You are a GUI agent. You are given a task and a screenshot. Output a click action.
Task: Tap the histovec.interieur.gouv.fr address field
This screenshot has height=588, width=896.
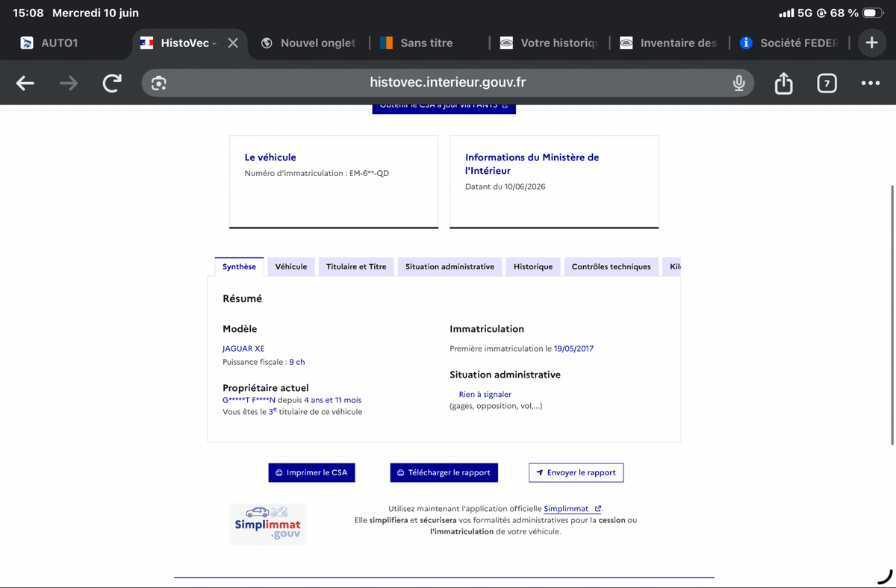(x=448, y=83)
